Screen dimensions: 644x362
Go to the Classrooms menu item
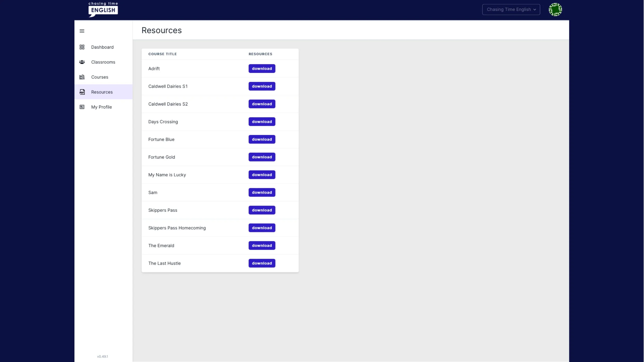(x=103, y=62)
